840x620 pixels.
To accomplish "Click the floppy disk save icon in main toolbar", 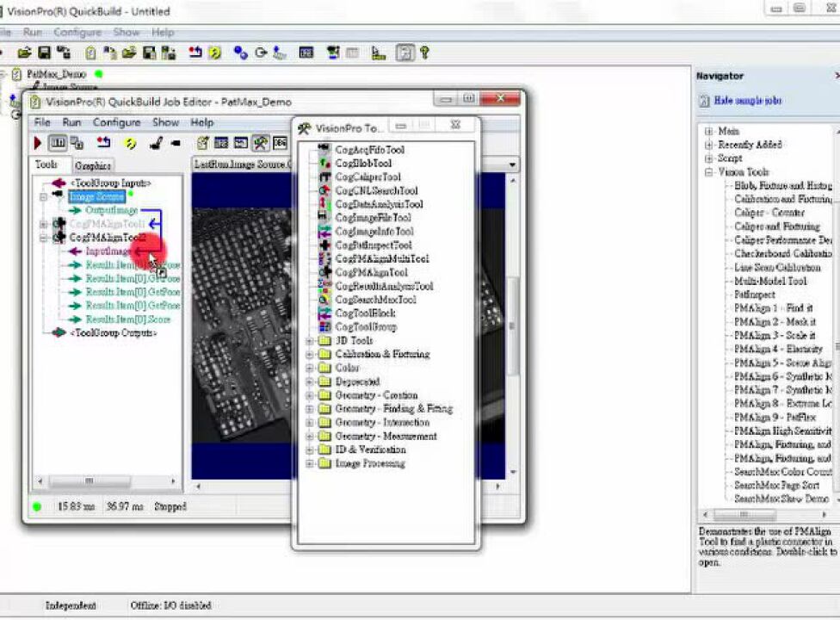I will [x=45, y=53].
